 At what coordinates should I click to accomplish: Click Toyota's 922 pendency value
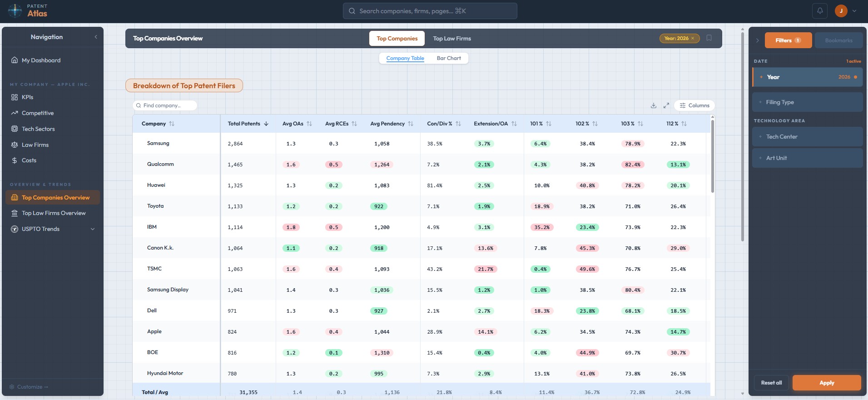tap(379, 206)
